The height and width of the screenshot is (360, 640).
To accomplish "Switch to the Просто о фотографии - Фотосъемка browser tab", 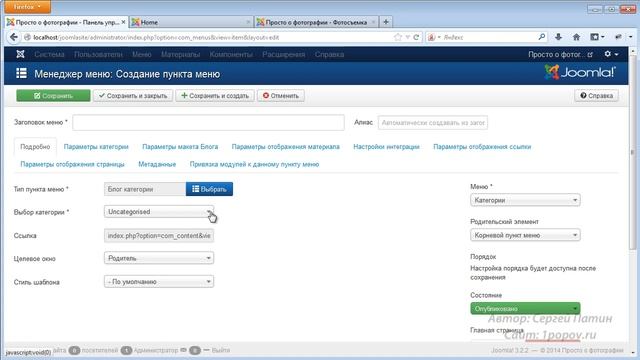I will coord(316,22).
